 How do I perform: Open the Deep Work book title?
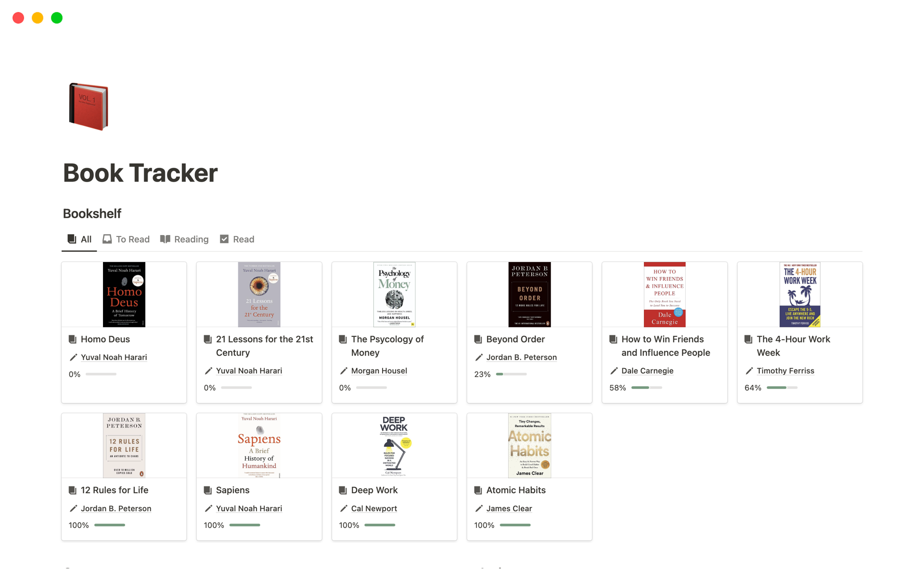pos(374,490)
